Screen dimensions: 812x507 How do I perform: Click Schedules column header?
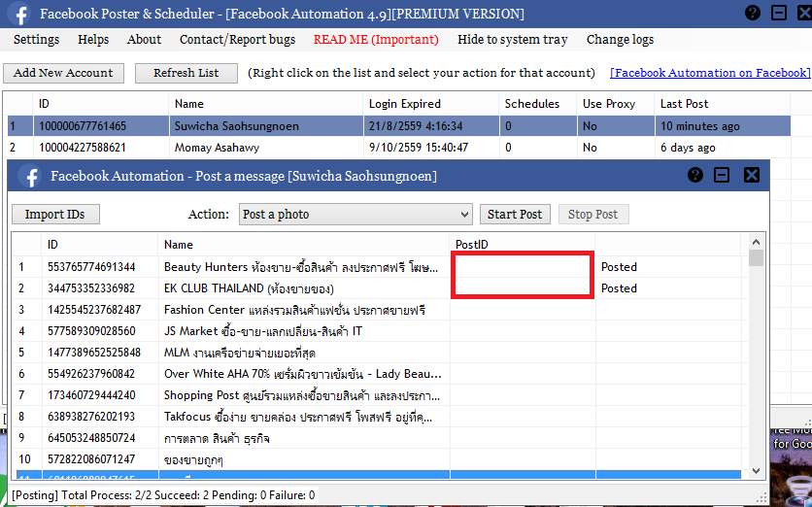pyautogui.click(x=538, y=104)
